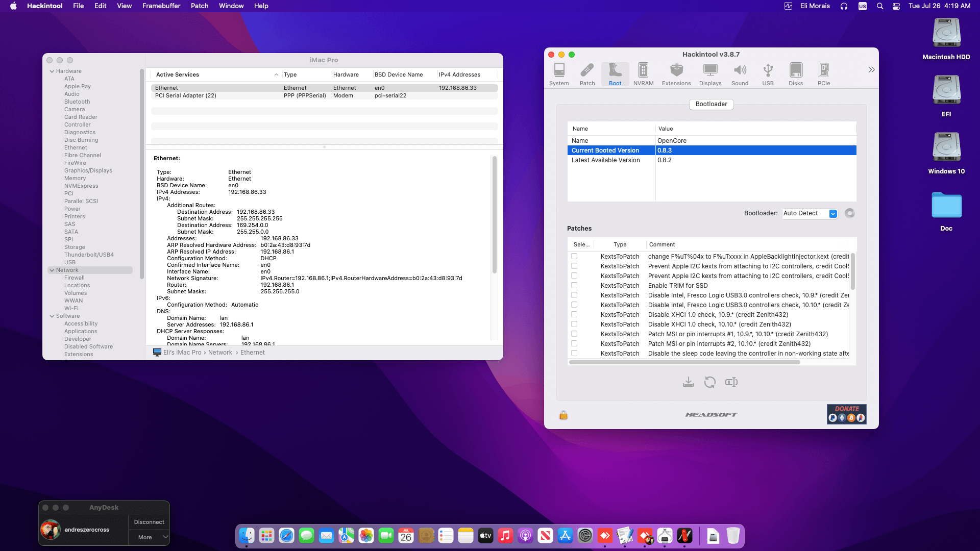Refresh the bootloader version info
Viewport: 980px width, 551px height.
(x=849, y=213)
